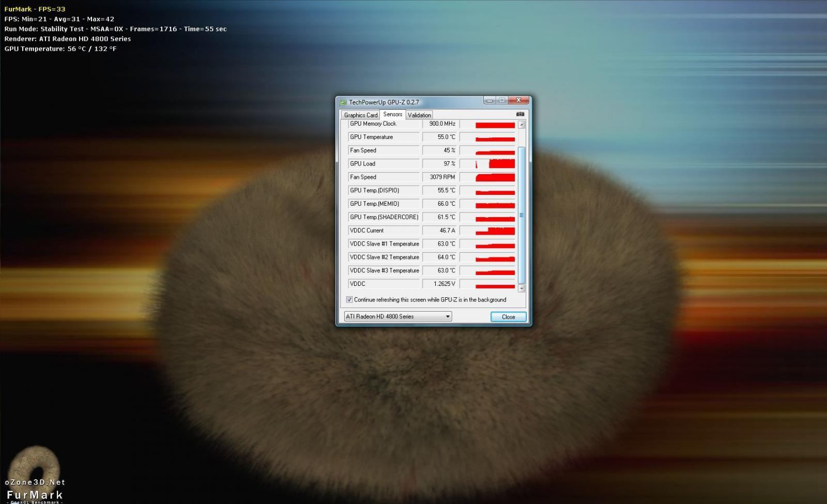Screen dimensions: 827x504
Task: Select the VDDC Slave #3 Temperature label
Action: [x=384, y=271]
